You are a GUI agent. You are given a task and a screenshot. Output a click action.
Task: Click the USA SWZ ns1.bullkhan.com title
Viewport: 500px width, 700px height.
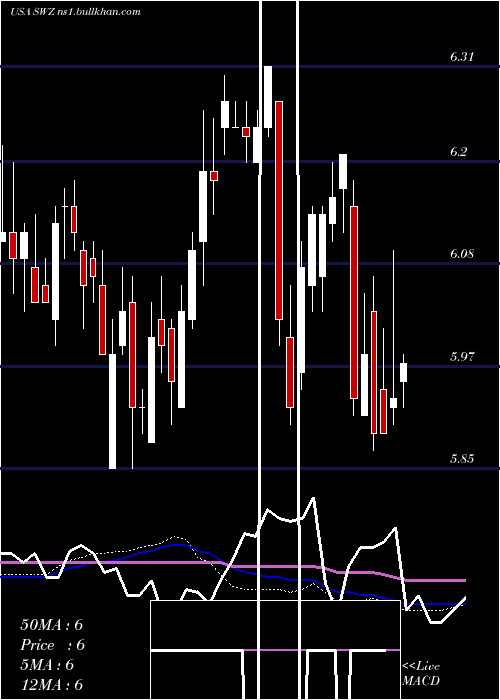coord(75,12)
